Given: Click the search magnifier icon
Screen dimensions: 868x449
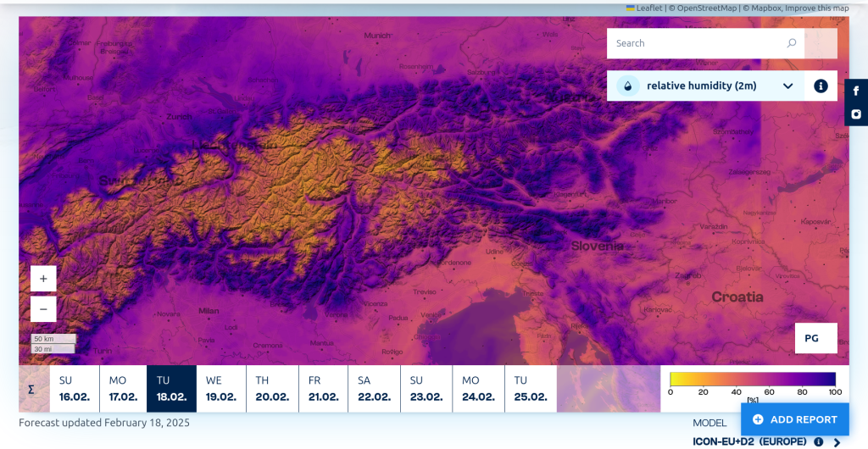Looking at the screenshot, I should pos(792,43).
